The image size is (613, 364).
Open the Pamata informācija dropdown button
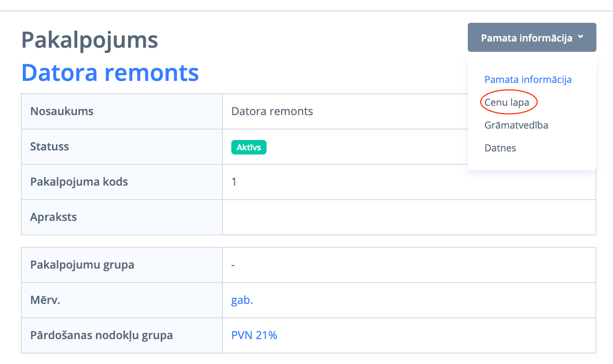click(526, 38)
